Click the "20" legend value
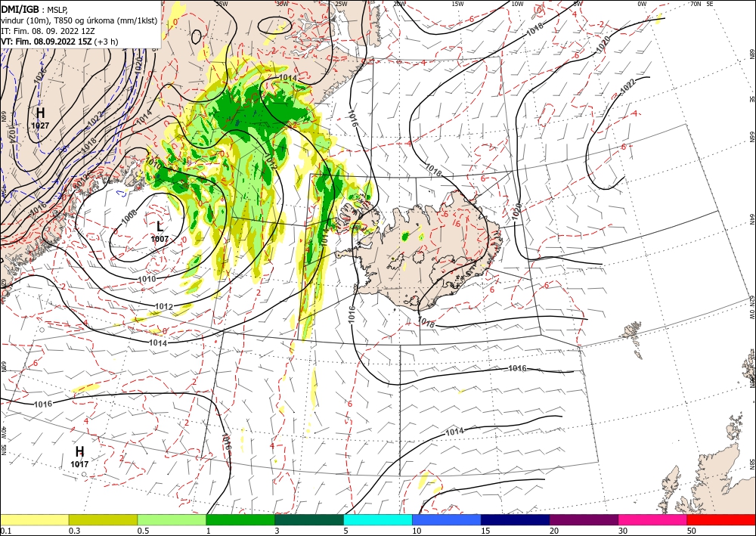 (554, 531)
